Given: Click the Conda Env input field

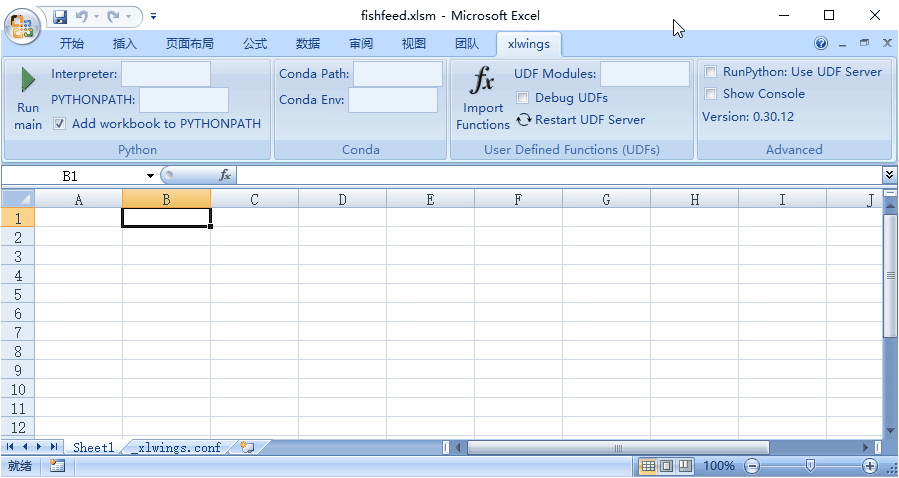Looking at the screenshot, I should 393,100.
